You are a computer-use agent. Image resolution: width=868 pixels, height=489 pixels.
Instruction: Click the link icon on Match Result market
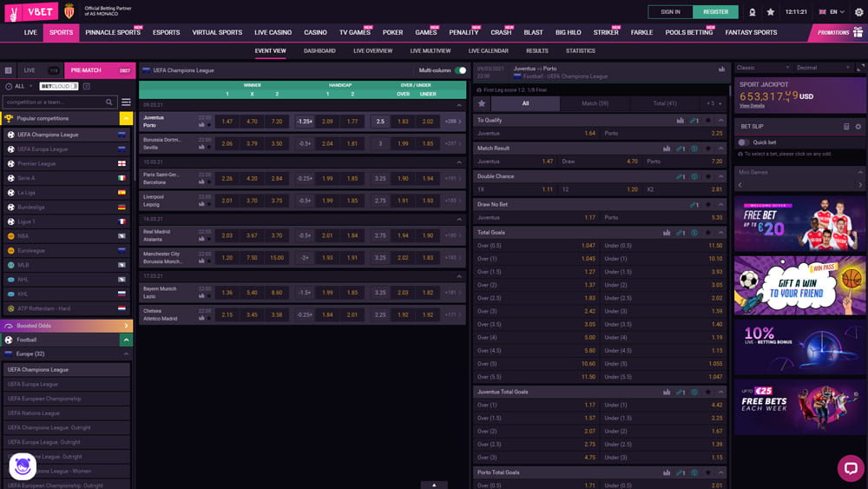[681, 149]
